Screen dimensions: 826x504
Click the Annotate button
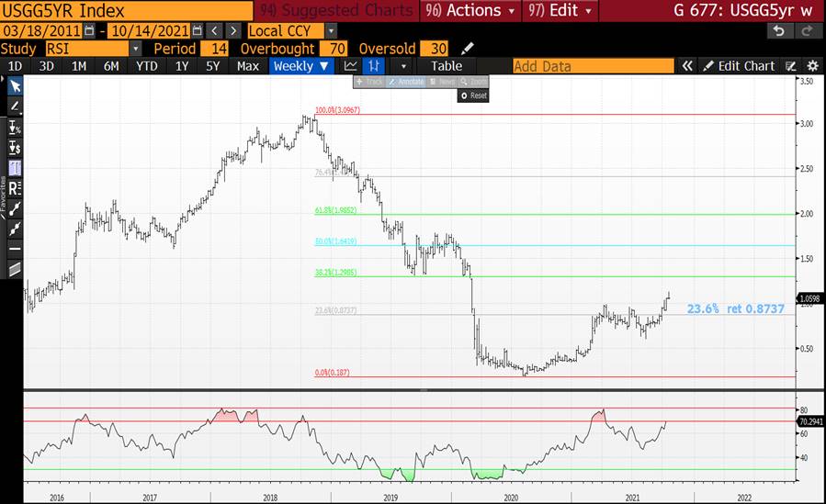pyautogui.click(x=405, y=82)
